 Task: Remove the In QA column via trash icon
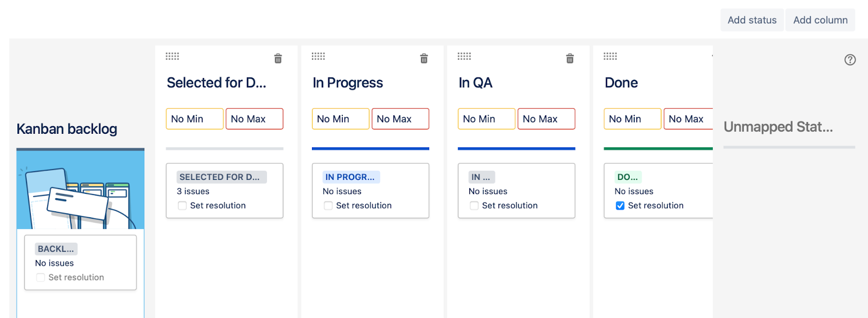[570, 59]
